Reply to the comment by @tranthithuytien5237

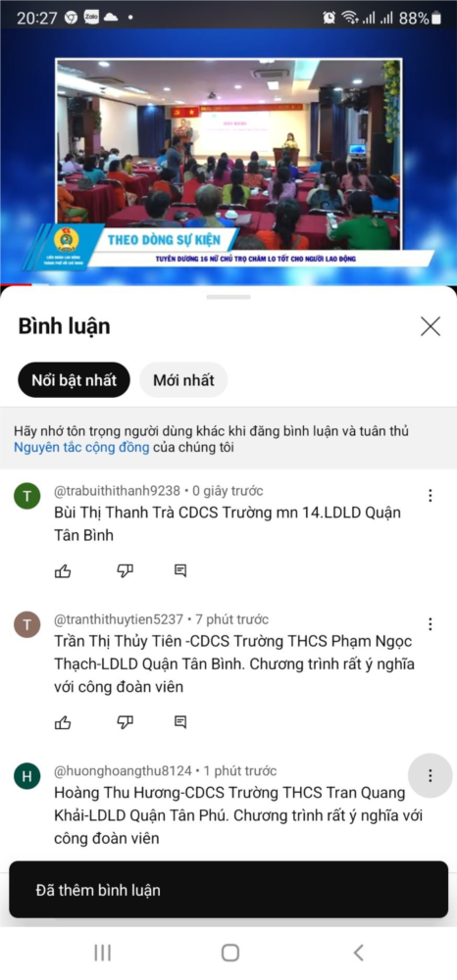tap(180, 722)
